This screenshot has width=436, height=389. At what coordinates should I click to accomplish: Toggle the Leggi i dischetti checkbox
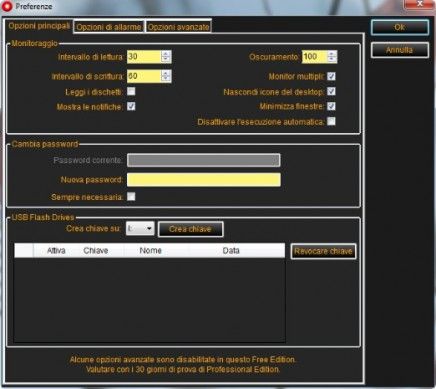(131, 91)
